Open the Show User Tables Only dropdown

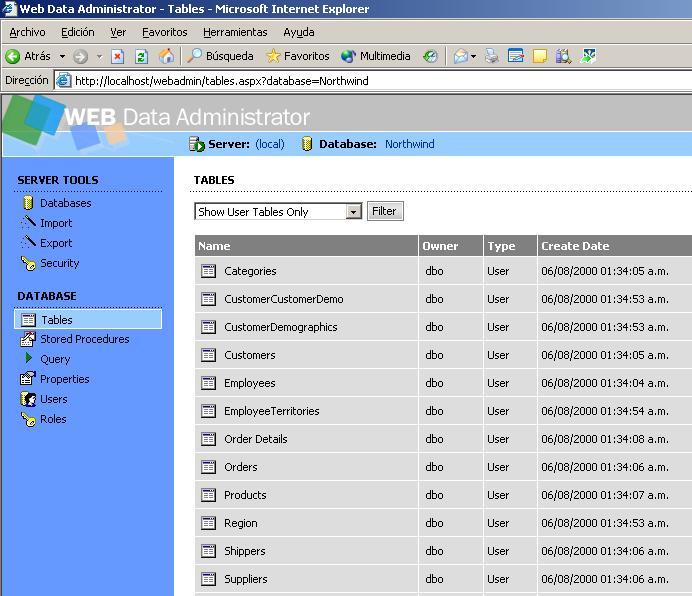click(x=278, y=211)
